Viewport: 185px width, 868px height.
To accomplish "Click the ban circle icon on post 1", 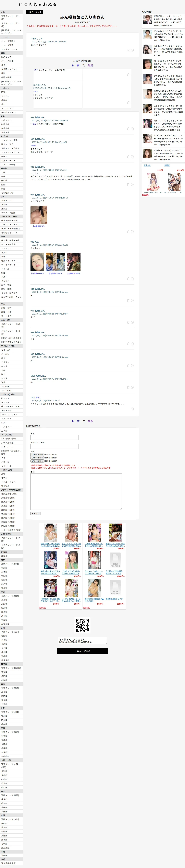I will tap(132, 50).
